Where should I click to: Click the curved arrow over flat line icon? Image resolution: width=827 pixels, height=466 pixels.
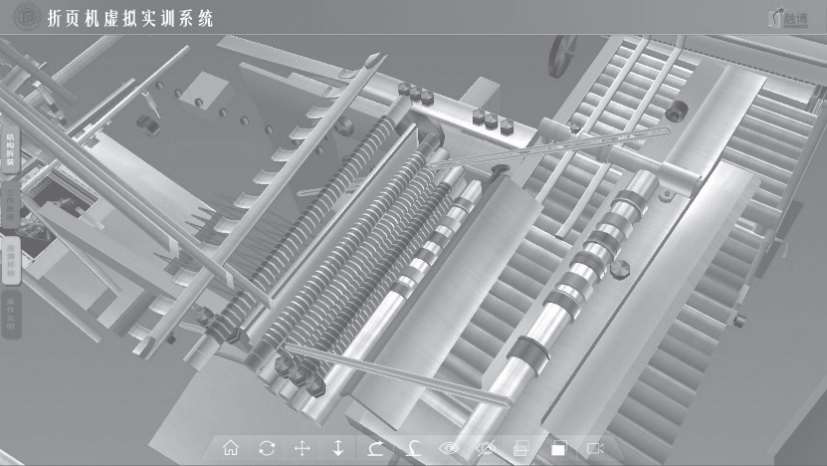pyautogui.click(x=376, y=449)
